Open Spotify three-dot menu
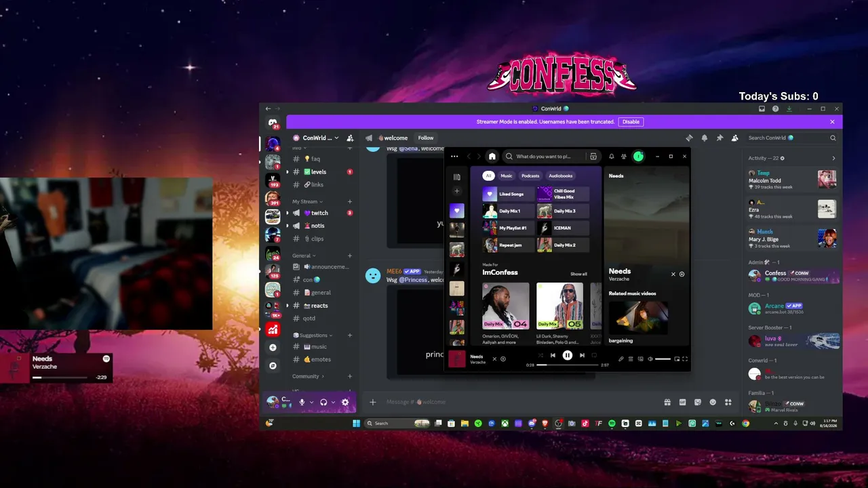 point(454,157)
